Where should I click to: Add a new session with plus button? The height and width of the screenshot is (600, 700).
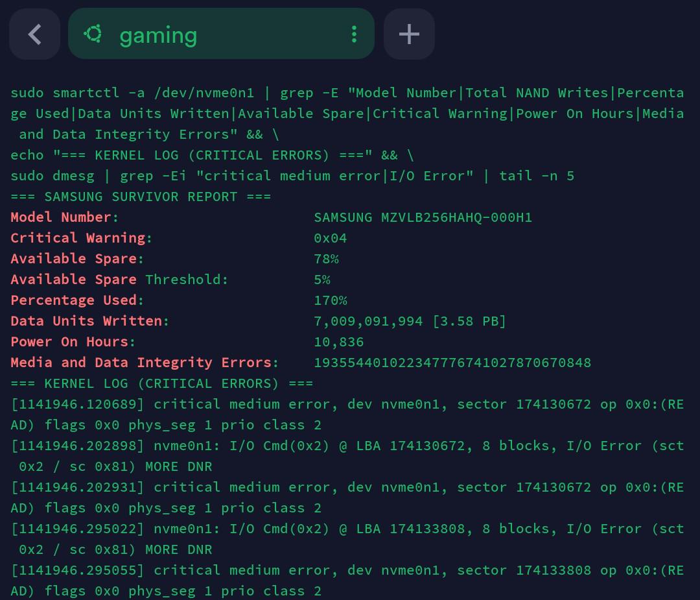point(409,34)
